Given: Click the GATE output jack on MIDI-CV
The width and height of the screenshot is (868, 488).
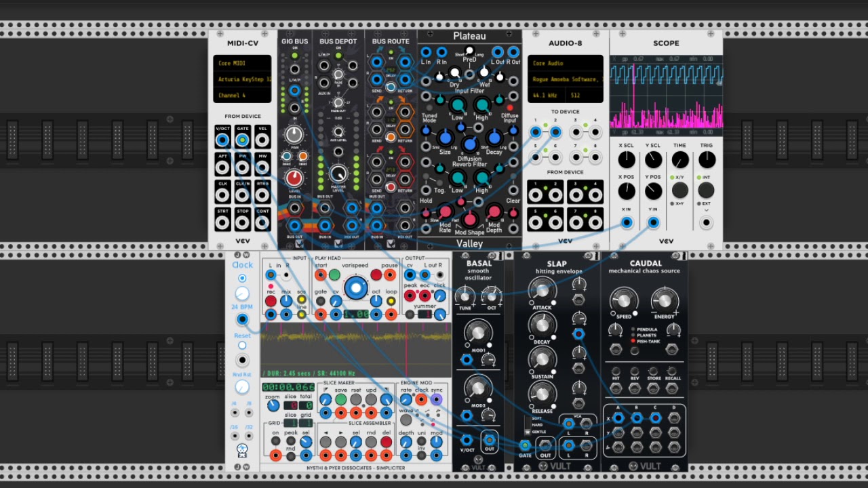Looking at the screenshot, I should 242,140.
